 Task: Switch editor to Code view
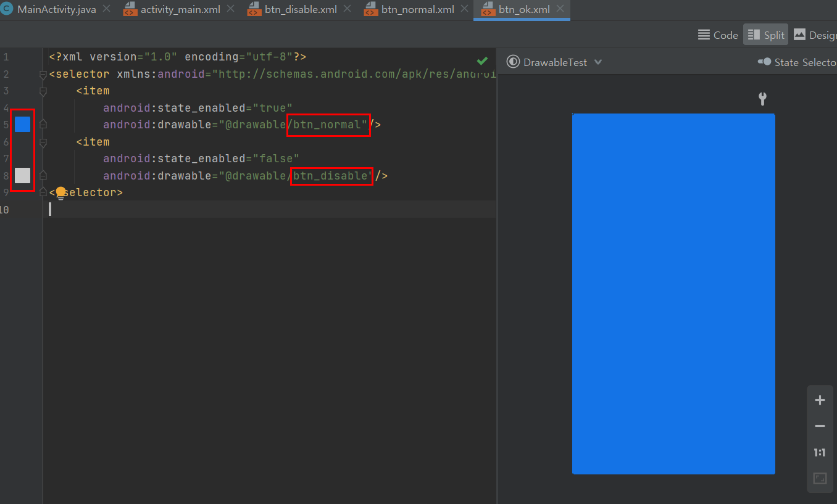coord(718,35)
